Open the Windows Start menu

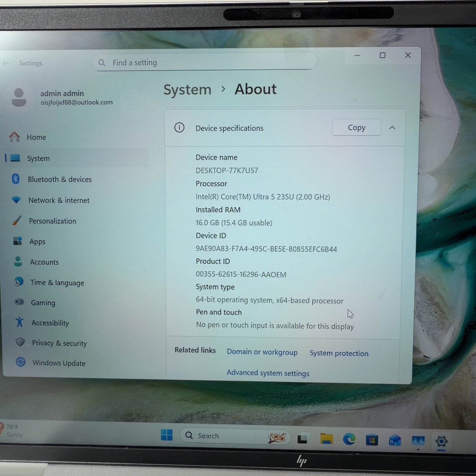coord(167,435)
